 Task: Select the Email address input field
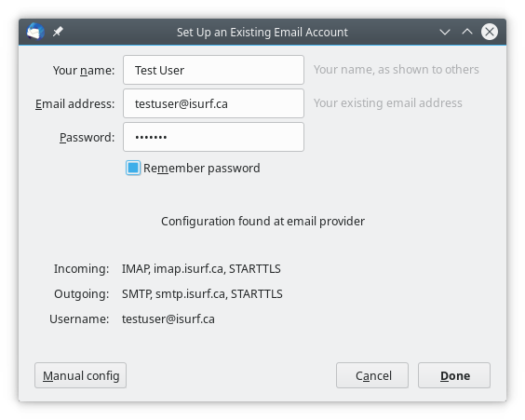[213, 103]
